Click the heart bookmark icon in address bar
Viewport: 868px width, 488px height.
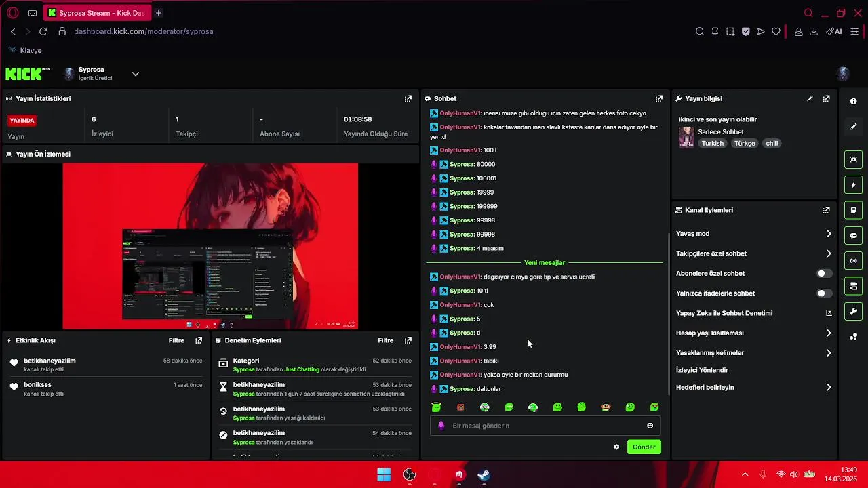click(x=776, y=31)
